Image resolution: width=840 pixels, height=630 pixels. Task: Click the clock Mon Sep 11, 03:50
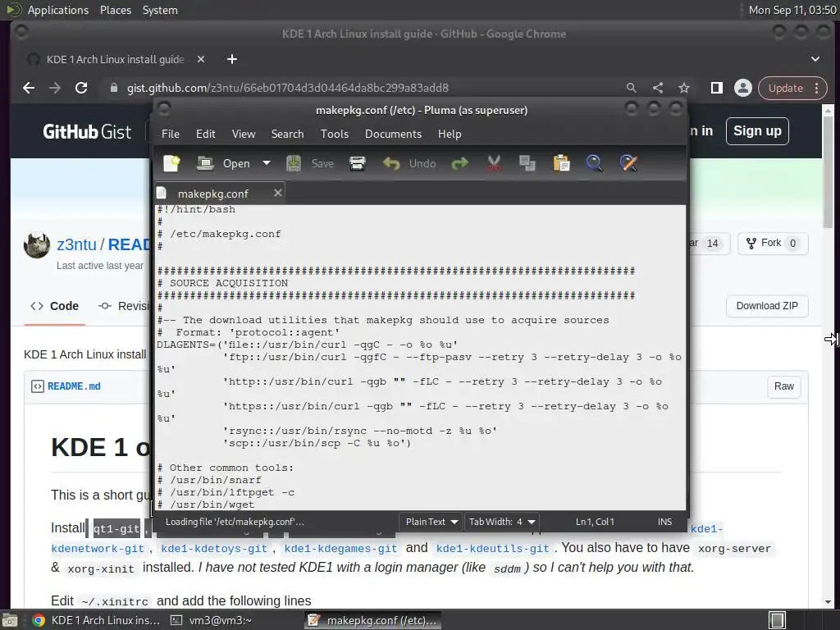[x=792, y=10]
